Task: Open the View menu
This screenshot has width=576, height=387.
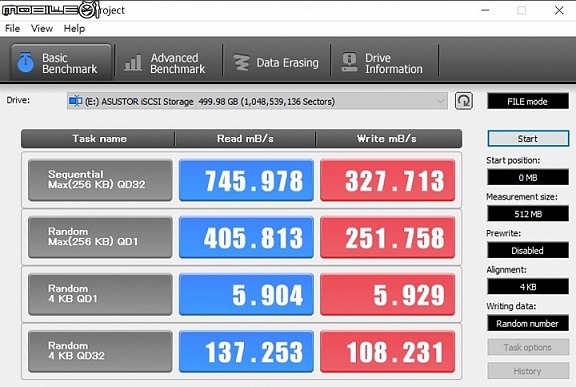Action: click(42, 28)
